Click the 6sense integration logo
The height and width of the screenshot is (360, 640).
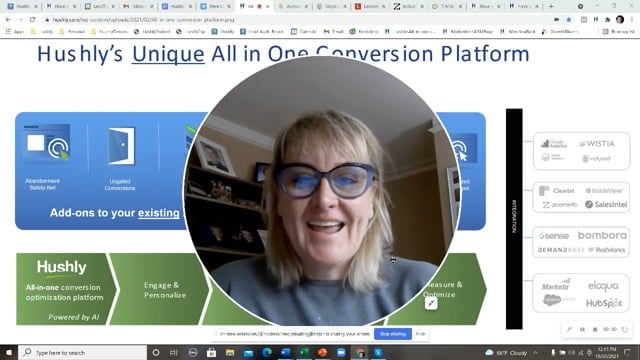point(553,236)
